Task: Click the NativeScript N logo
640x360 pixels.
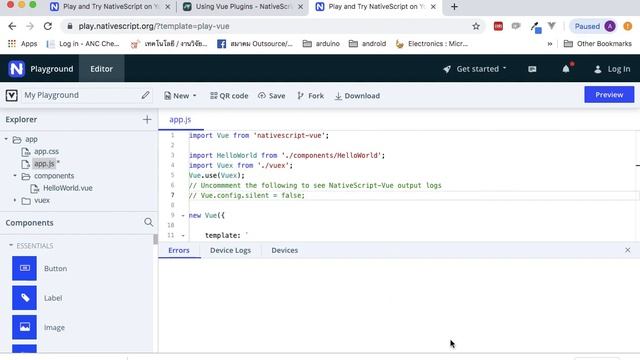Action: [x=16, y=69]
